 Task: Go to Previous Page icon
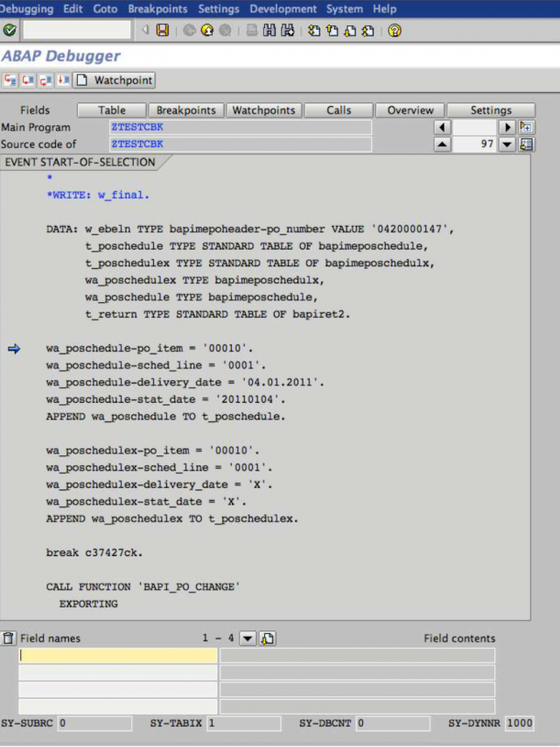pyautogui.click(x=332, y=31)
